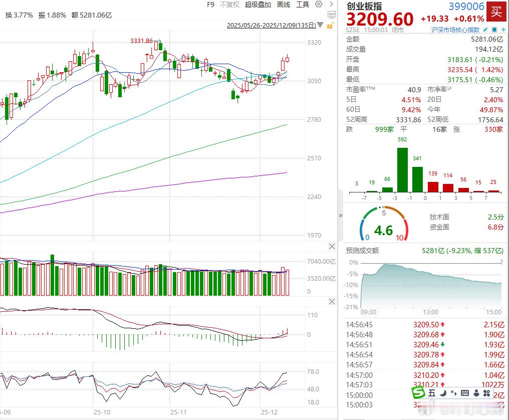The height and width of the screenshot is (420, 509).
Task: Click the 14:56:51 tick row
Action: click(x=425, y=345)
